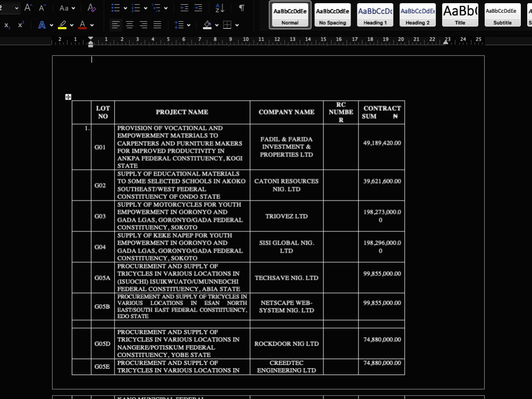Apply yellow text highlight color
The width and height of the screenshot is (532, 399).
pyautogui.click(x=62, y=25)
